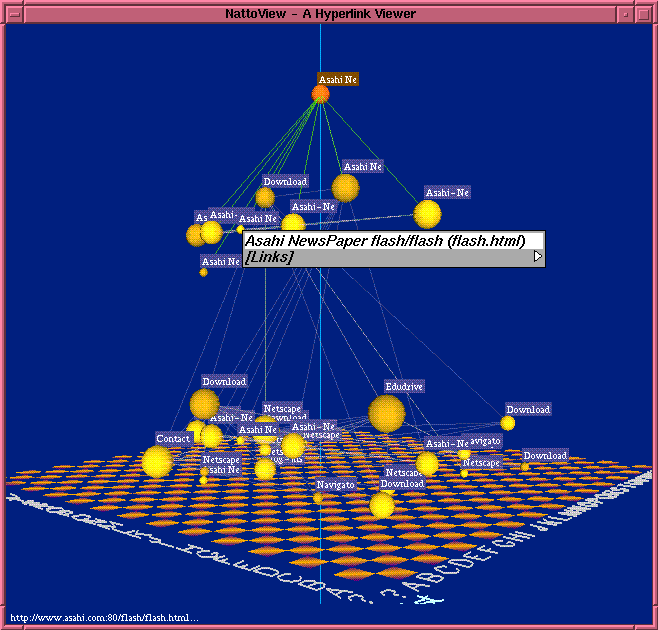658x630 pixels.
Task: Select the rightmost middle-layer 'Asahi-Ne' sphere
Action: (x=427, y=214)
